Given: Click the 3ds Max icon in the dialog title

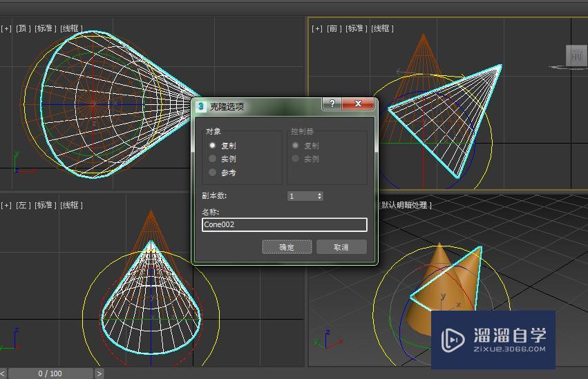Looking at the screenshot, I should 201,106.
